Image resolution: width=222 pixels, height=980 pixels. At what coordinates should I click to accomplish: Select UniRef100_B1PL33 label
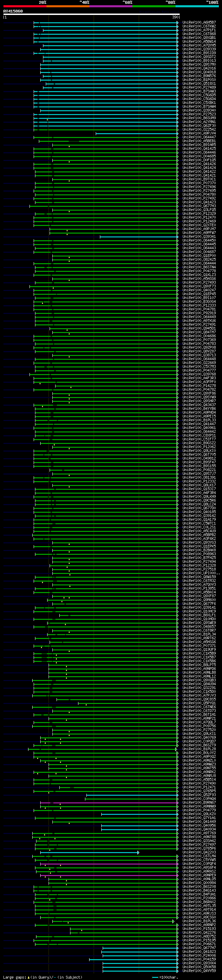(x=199, y=420)
